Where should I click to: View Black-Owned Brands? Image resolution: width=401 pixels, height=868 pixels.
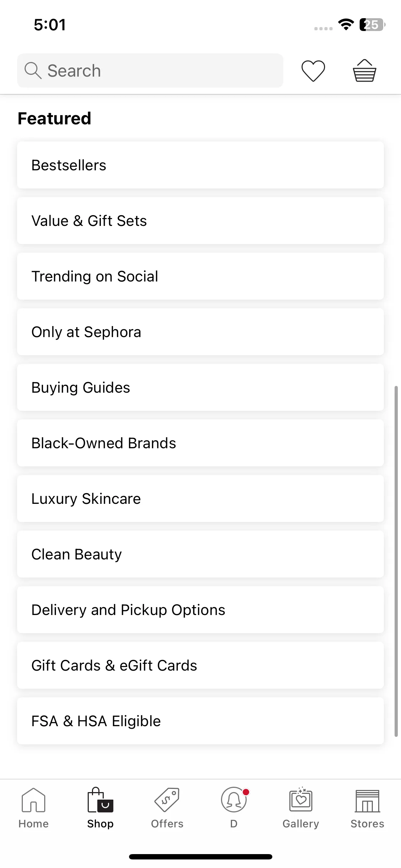(x=200, y=443)
